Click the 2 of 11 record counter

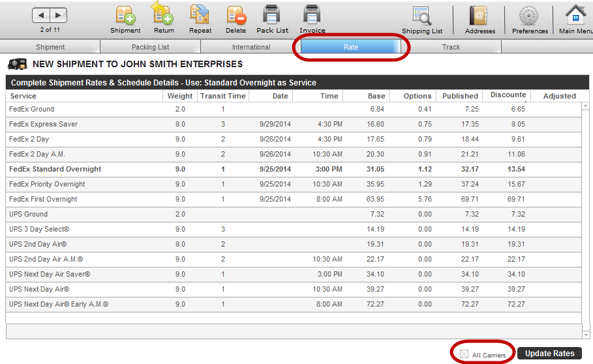coord(50,30)
